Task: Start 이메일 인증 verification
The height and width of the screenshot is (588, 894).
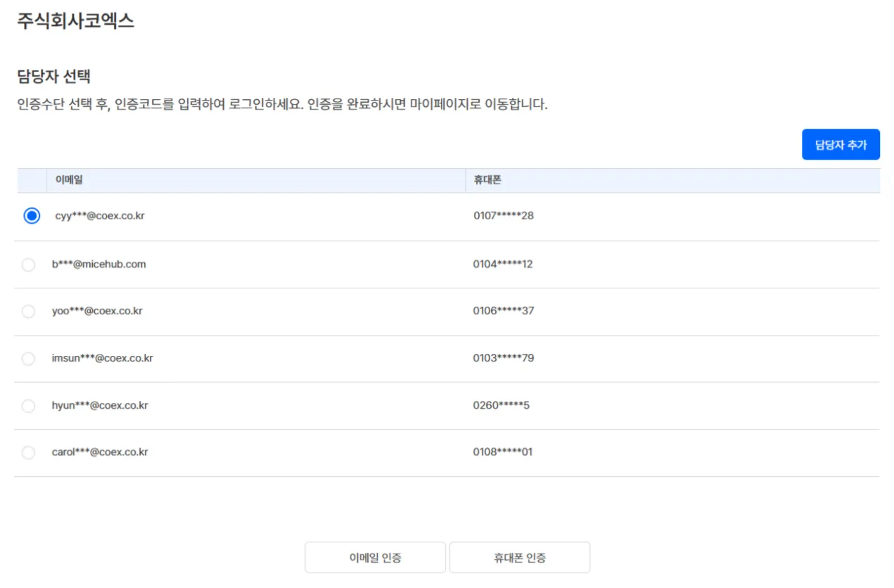Action: [375, 558]
